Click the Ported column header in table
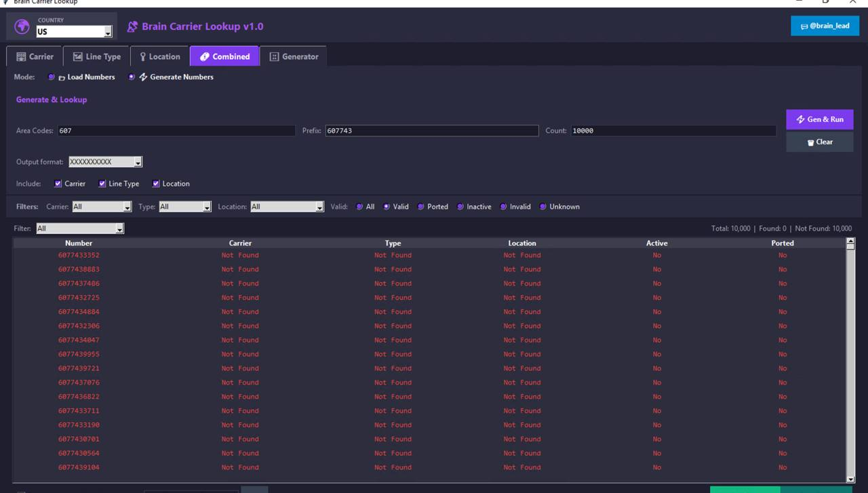The width and height of the screenshot is (868, 493). coord(783,243)
